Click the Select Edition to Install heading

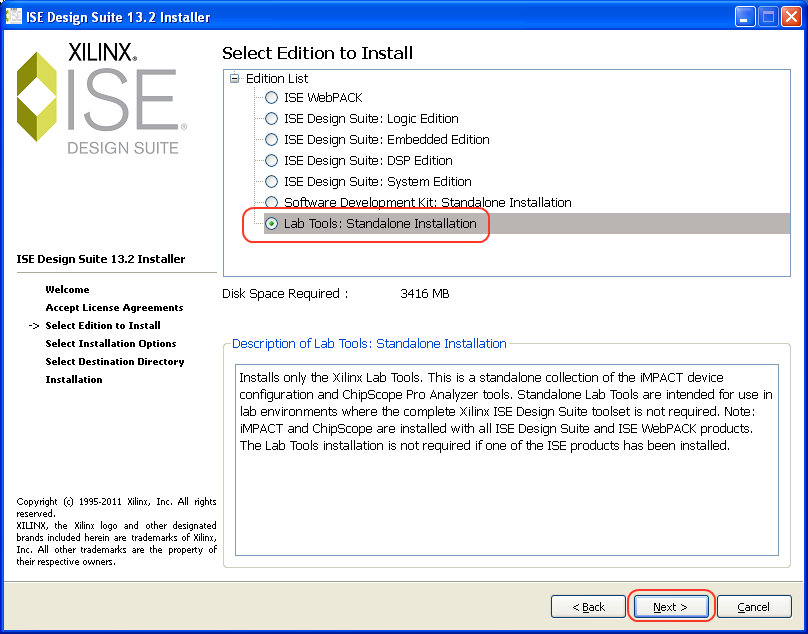[317, 53]
